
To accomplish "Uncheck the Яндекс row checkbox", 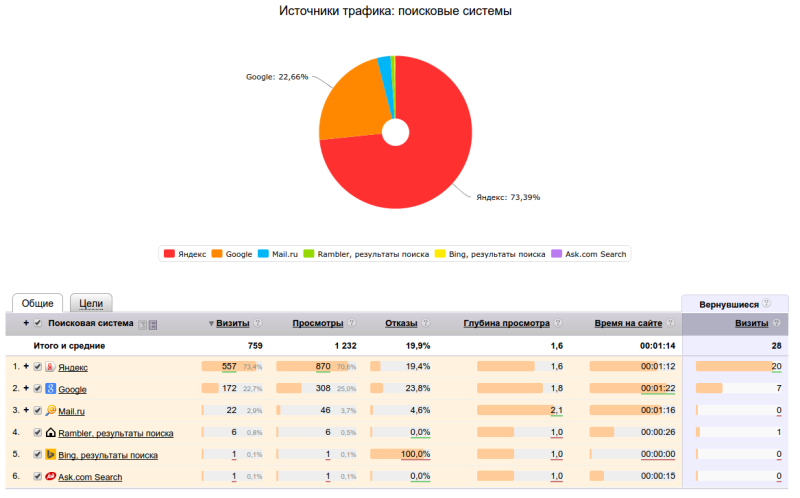I will tap(37, 367).
